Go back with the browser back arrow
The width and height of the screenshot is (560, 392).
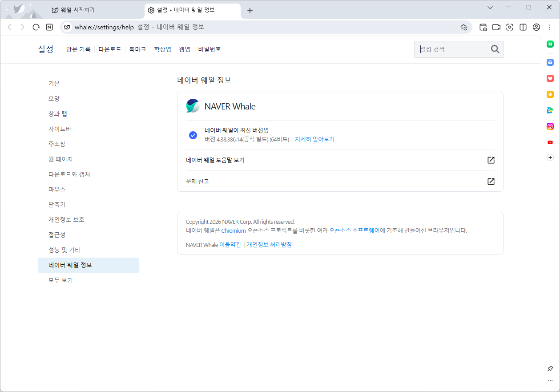point(9,27)
